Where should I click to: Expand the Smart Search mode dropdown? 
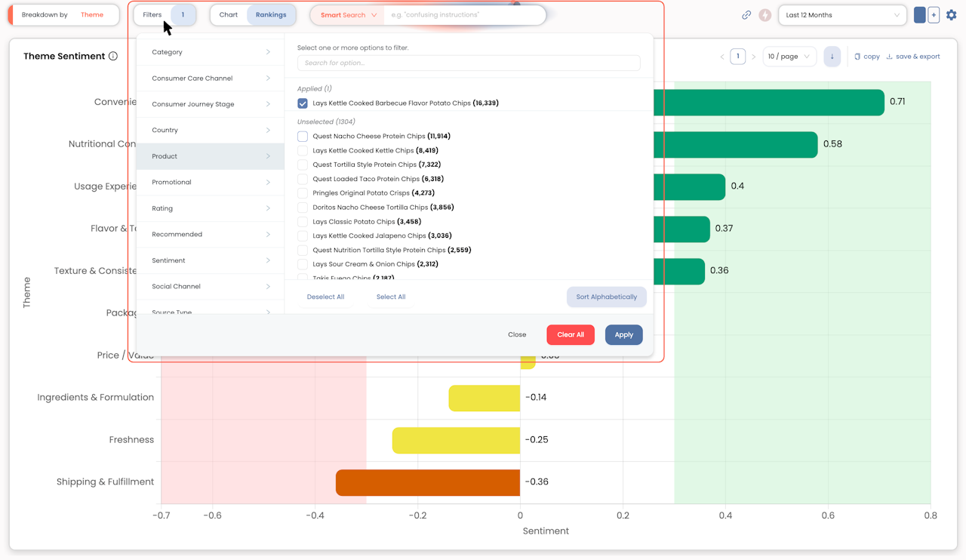pos(348,15)
